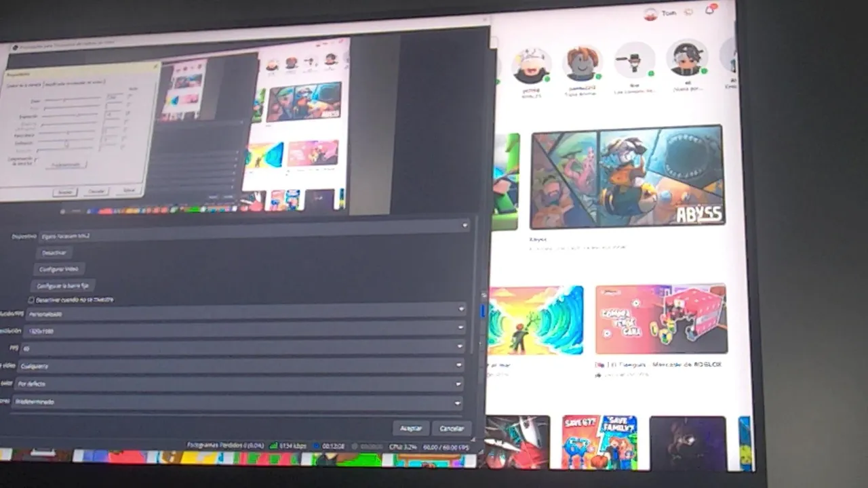The image size is (868, 488).
Task: Click the Cancelar button in properties dialog
Action: [x=452, y=428]
